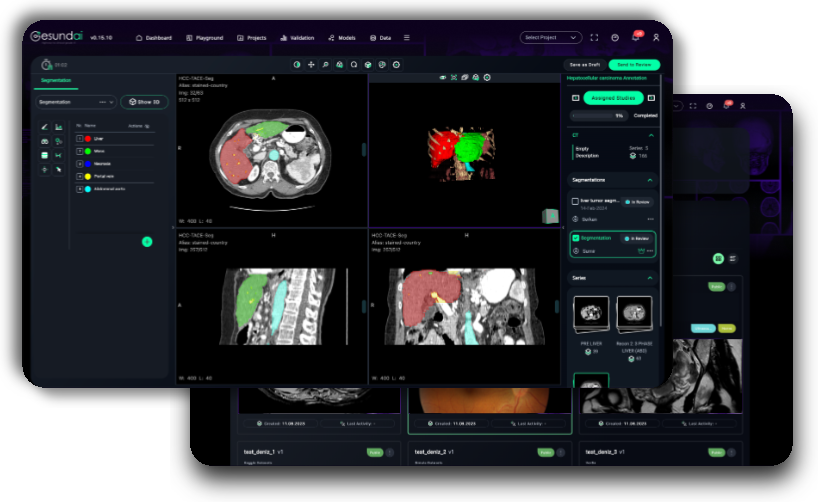Viewport: 819px width, 502px height.
Task: Click the fullscreen icon in top bar
Action: [594, 38]
